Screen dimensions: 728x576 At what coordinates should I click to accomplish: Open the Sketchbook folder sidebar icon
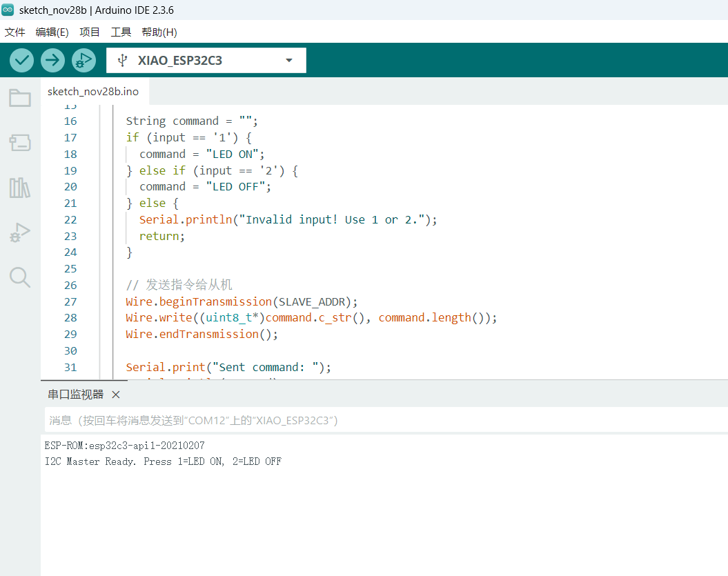(x=20, y=98)
